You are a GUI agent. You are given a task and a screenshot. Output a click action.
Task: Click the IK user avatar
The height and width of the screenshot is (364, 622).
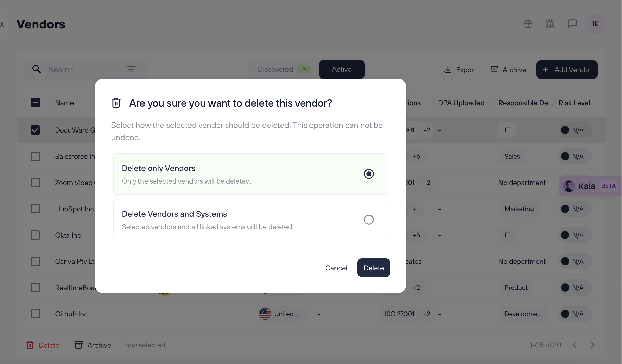tap(595, 24)
